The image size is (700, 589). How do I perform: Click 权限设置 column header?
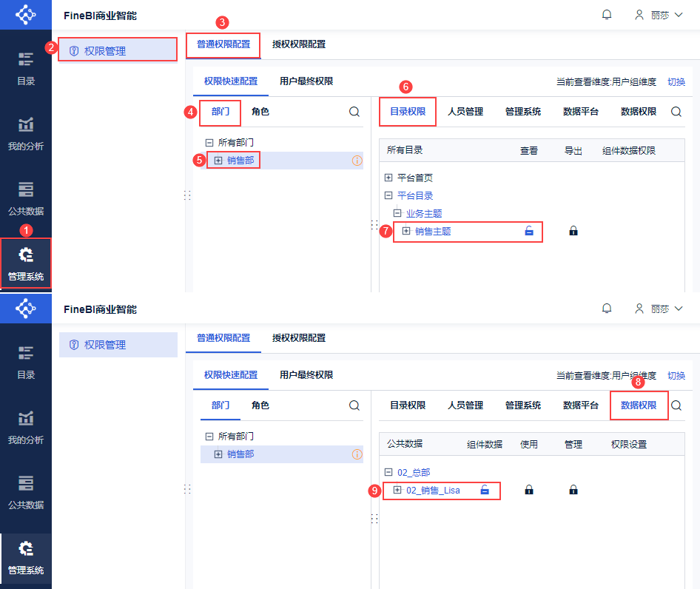tap(628, 444)
